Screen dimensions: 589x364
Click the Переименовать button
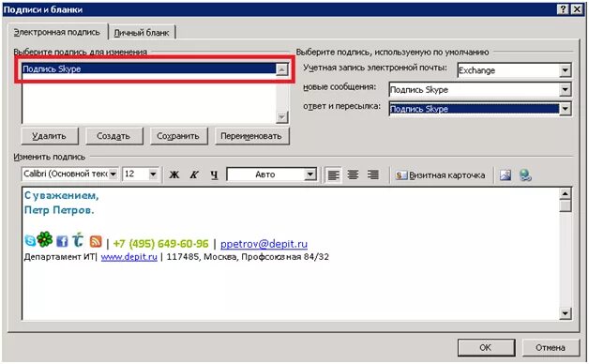coord(251,136)
